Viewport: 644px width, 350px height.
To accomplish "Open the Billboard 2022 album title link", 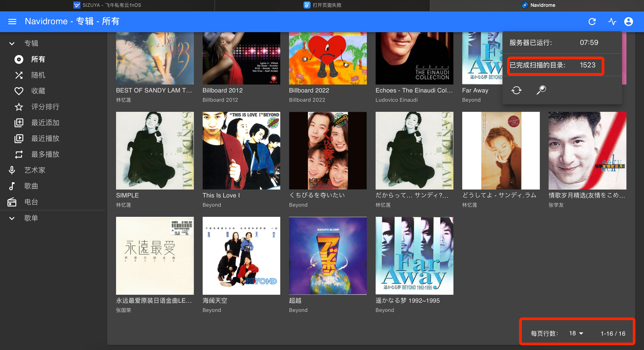I will [x=309, y=90].
